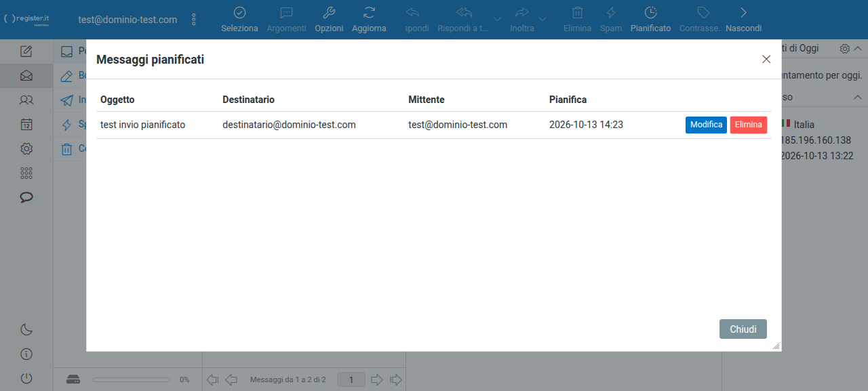Toggle dark mode with the moon icon
The image size is (868, 391).
click(26, 330)
